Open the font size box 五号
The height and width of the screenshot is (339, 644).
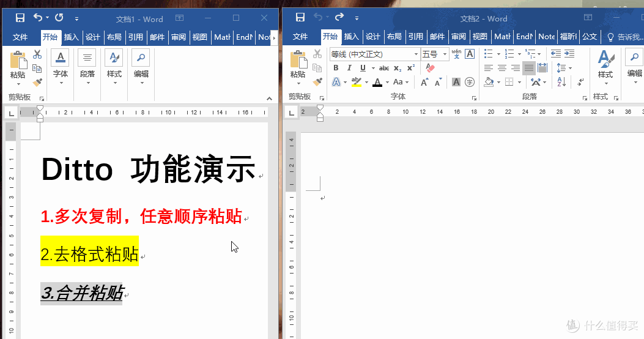(435, 54)
